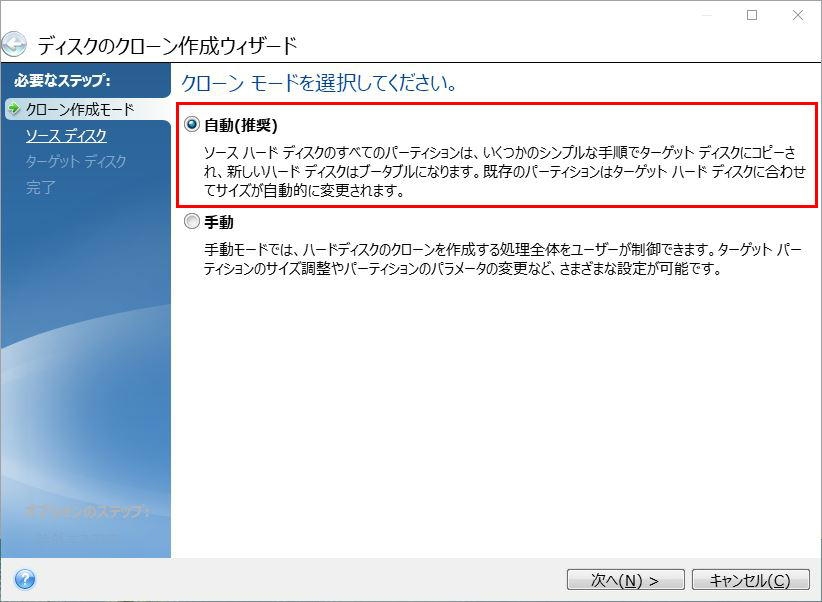Screen dimensions: 822x602
Task: Click the green arrow icon beside クローン作成モード
Action: pos(14,109)
